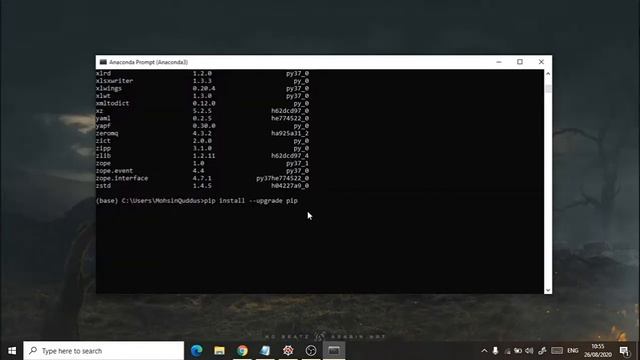Screen dimensions: 640x360
Task: Click the 'yapf' package name
Action: [x=104, y=126]
